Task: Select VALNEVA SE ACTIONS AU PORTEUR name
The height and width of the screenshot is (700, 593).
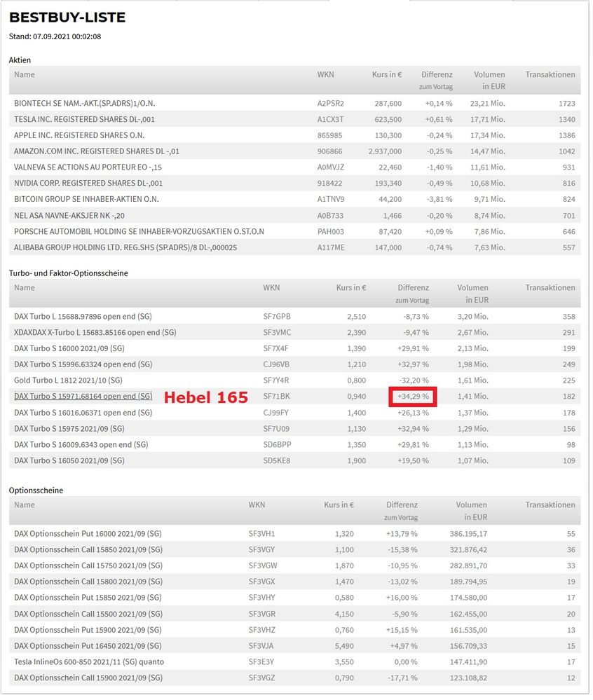Action: 88,168
